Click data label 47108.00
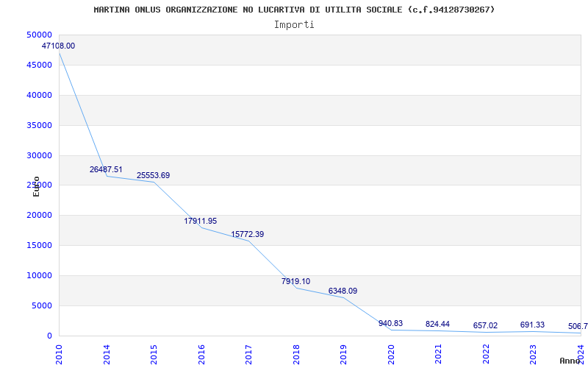The image size is (588, 368). pos(58,46)
